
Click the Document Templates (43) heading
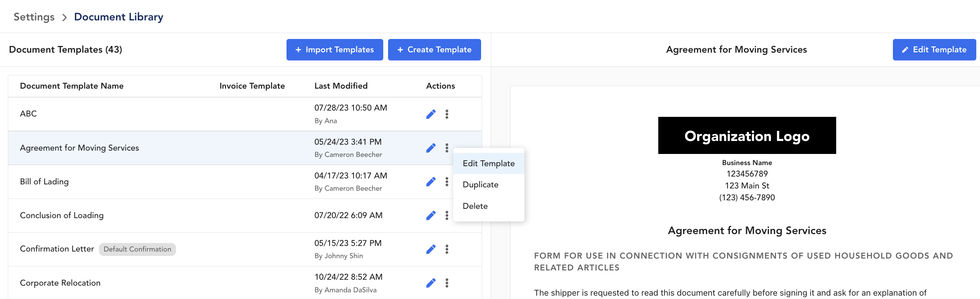coord(66,49)
